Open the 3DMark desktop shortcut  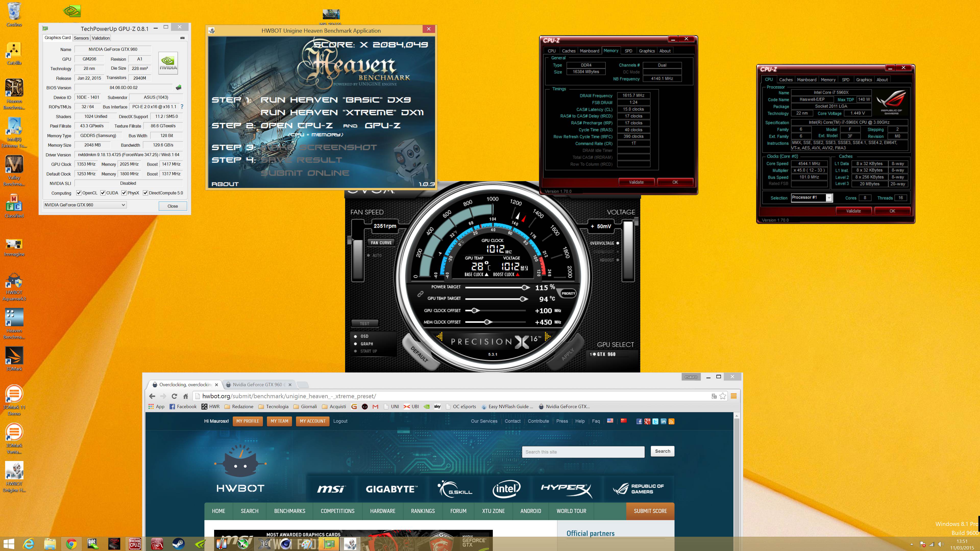[14, 359]
